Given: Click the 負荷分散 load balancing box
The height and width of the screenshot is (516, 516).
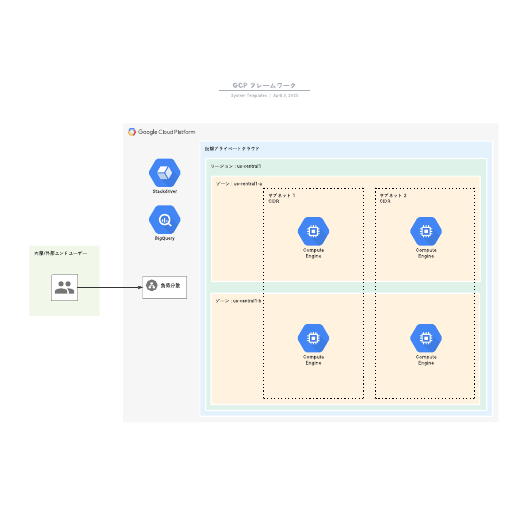Looking at the screenshot, I should [x=164, y=287].
